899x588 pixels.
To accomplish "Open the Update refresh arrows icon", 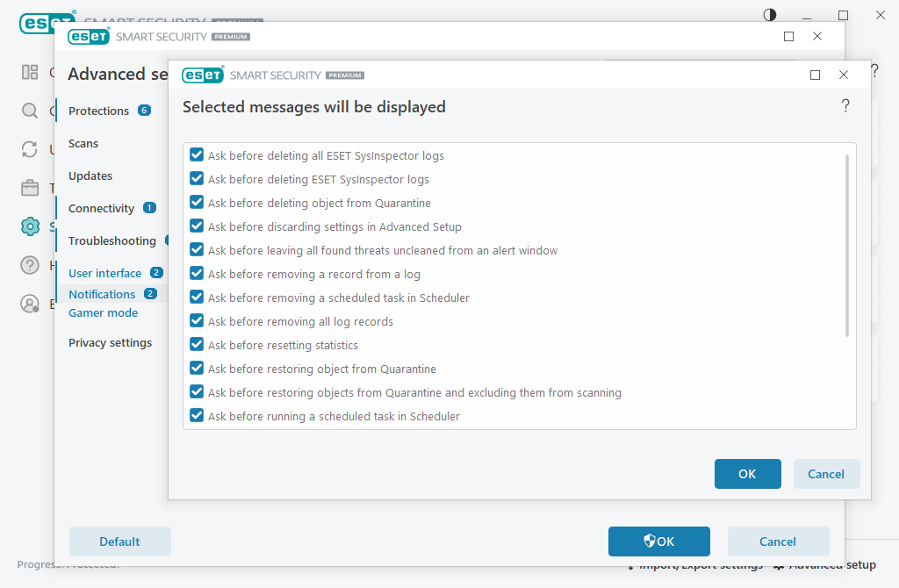I will (30, 149).
